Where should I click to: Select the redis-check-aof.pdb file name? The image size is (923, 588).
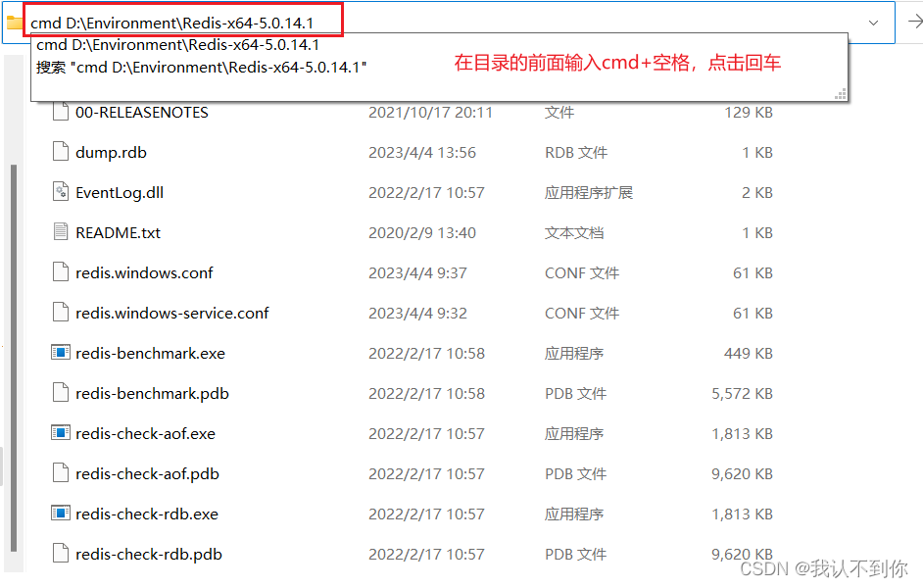(x=147, y=473)
